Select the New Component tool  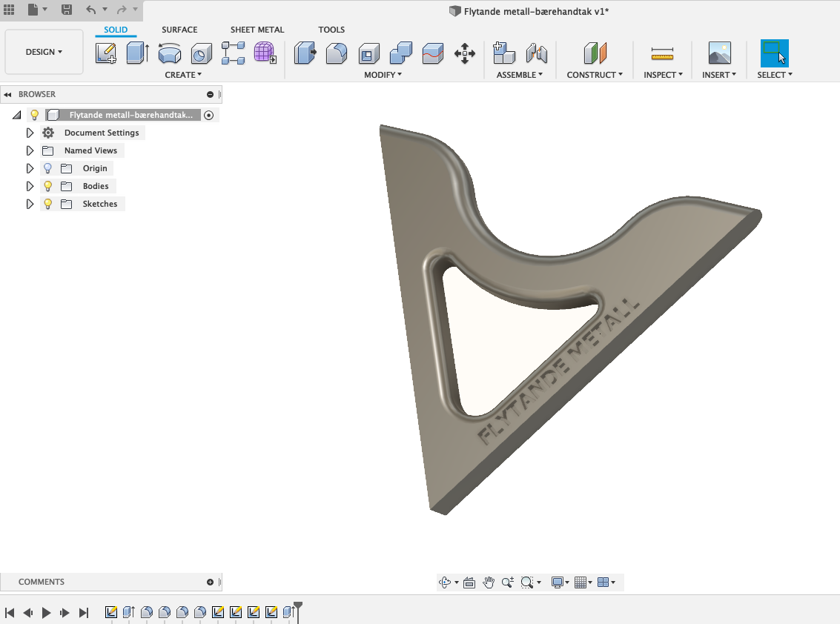click(503, 53)
